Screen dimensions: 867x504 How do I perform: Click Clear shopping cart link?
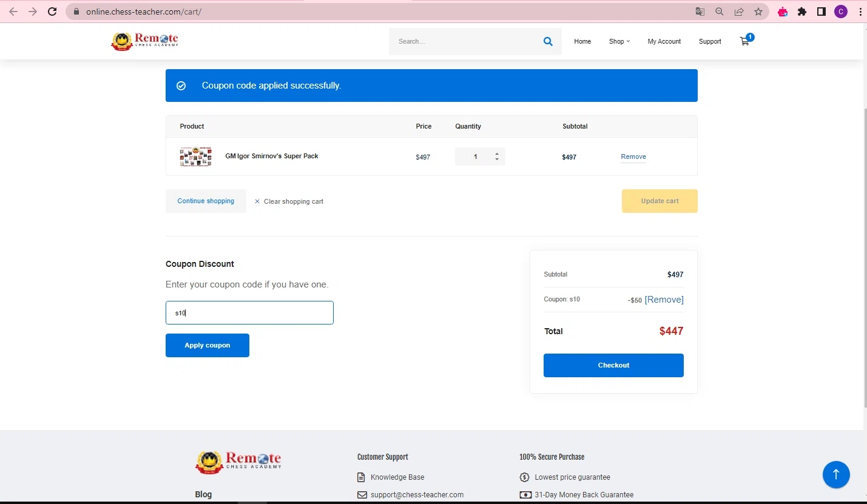click(294, 201)
